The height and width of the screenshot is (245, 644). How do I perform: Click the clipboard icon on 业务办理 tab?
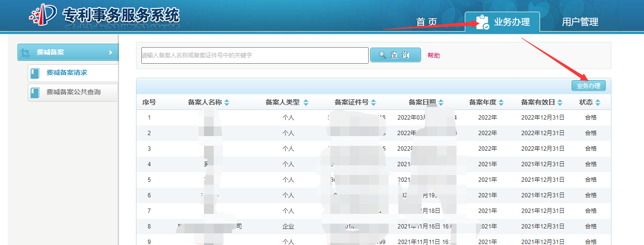[482, 22]
